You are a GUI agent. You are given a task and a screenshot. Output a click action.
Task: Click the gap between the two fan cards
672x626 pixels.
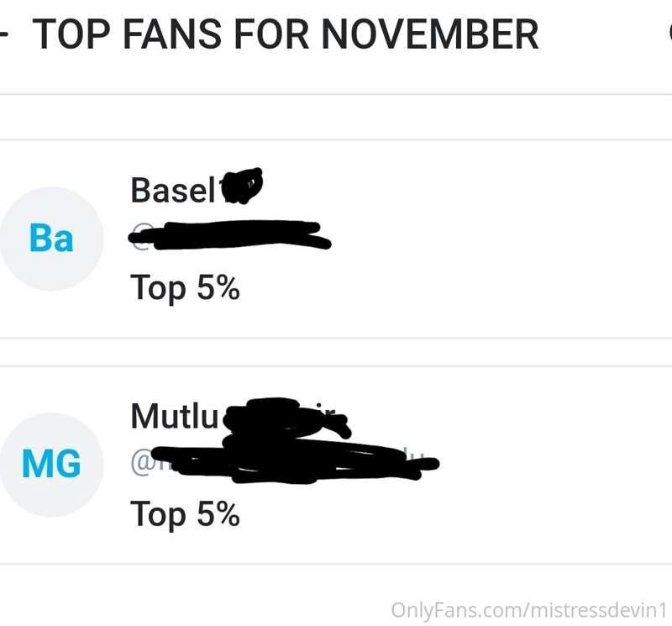click(336, 352)
